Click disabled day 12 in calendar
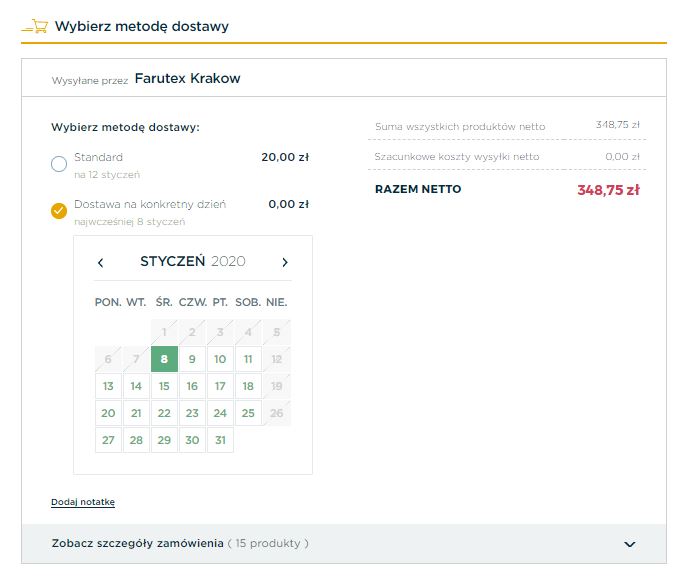This screenshot has height=576, width=677. click(277, 359)
